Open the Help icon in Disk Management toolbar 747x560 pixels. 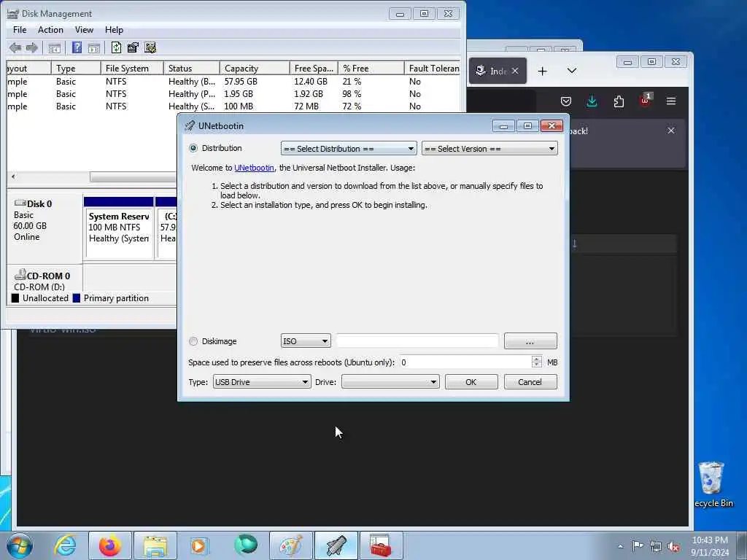(77, 47)
